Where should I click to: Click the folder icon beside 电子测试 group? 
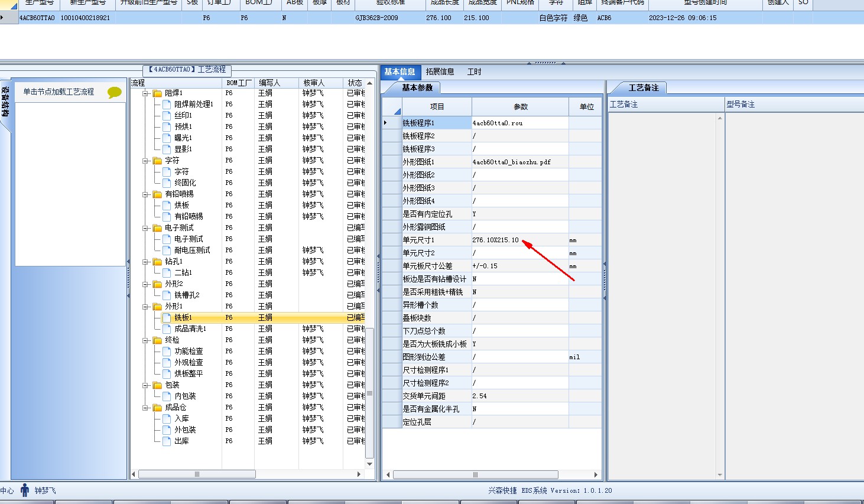(157, 228)
